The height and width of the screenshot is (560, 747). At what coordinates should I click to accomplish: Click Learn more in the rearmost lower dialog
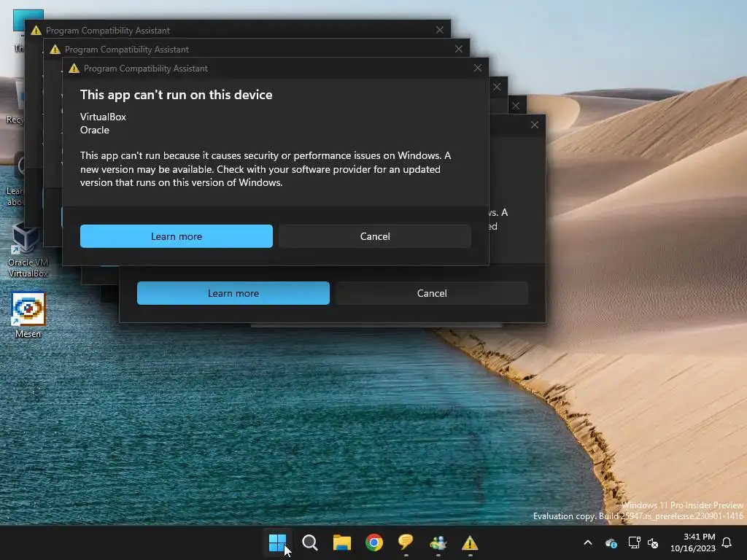tap(233, 293)
